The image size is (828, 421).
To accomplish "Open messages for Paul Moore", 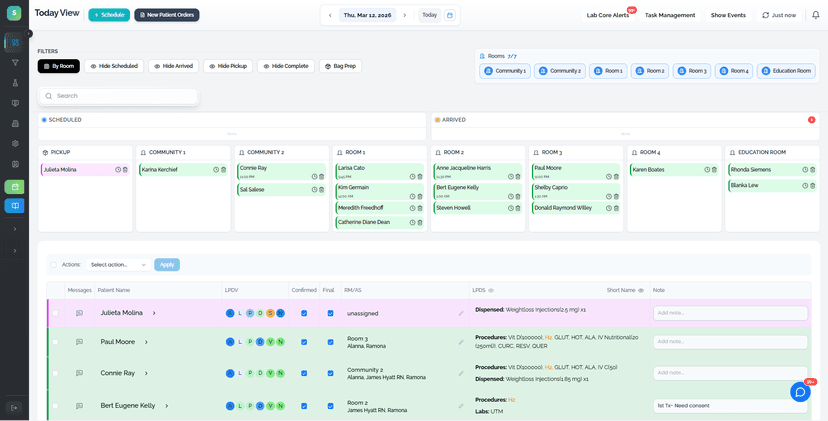I will [x=79, y=342].
